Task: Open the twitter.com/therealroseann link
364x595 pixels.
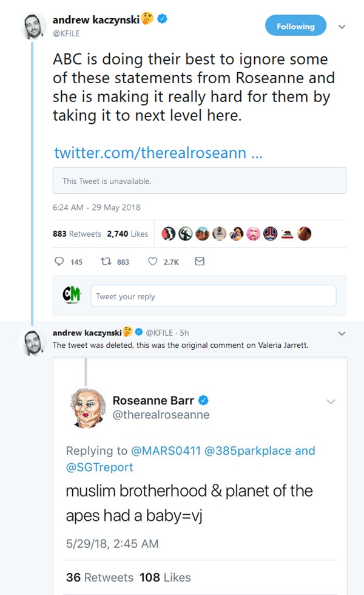Action: [x=158, y=152]
